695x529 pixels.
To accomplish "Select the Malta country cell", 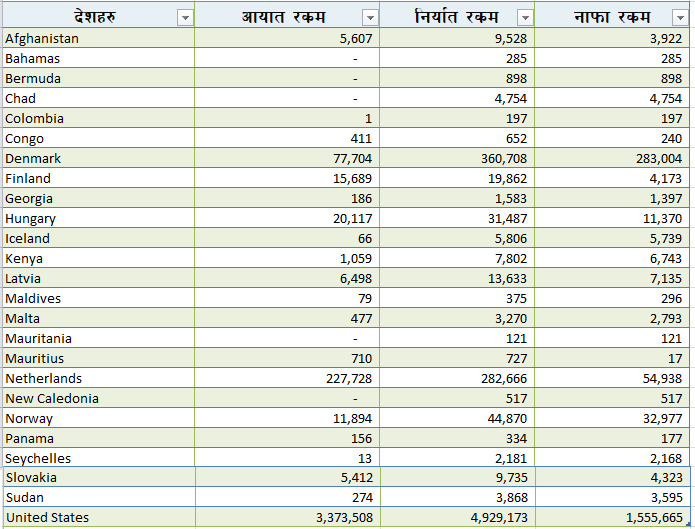I will tap(99, 318).
